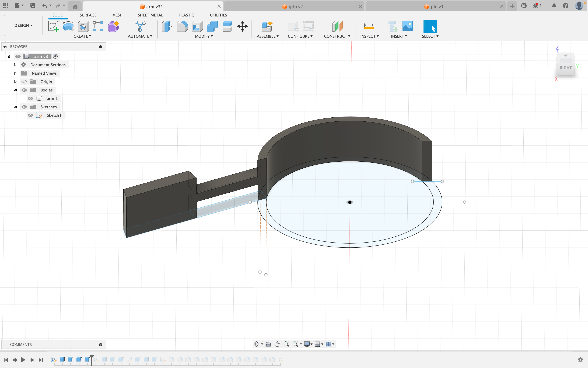
Task: Hide Sketch1
Action: pyautogui.click(x=30, y=115)
